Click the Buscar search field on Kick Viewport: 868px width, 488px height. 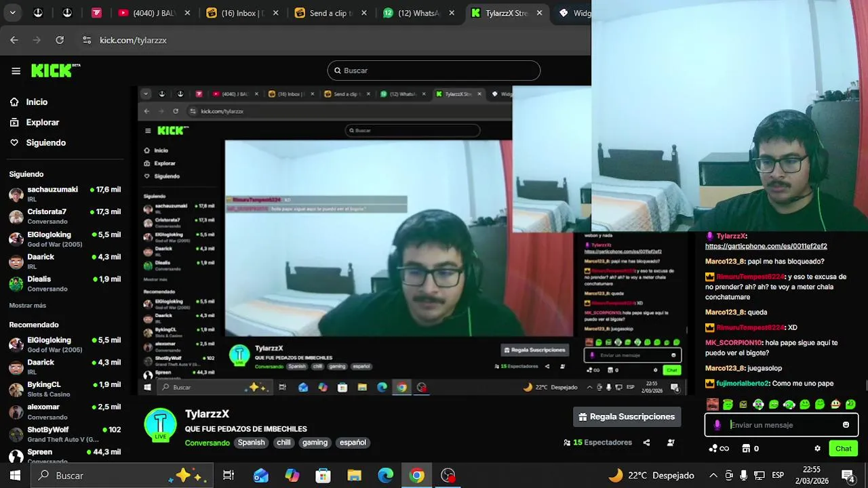(434, 70)
